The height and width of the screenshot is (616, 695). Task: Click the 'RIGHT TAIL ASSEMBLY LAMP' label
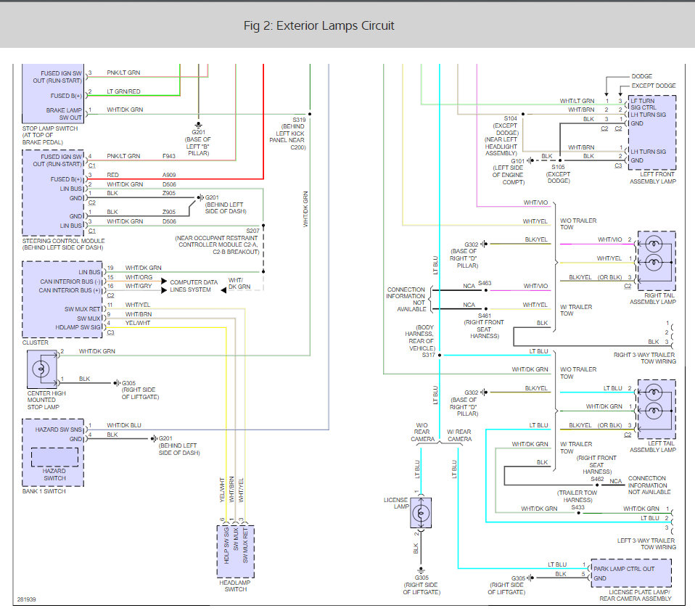(x=653, y=299)
